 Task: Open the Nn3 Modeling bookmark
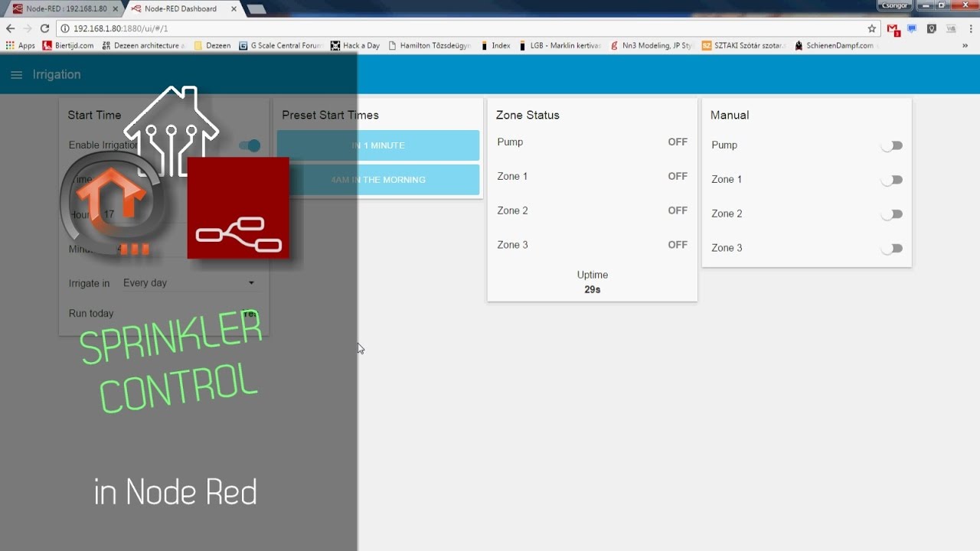pyautogui.click(x=652, y=46)
